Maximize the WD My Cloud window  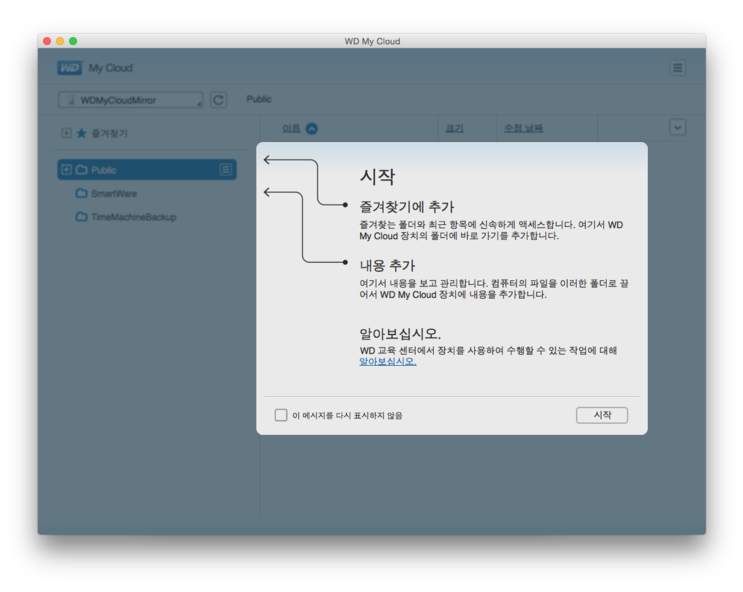click(73, 41)
